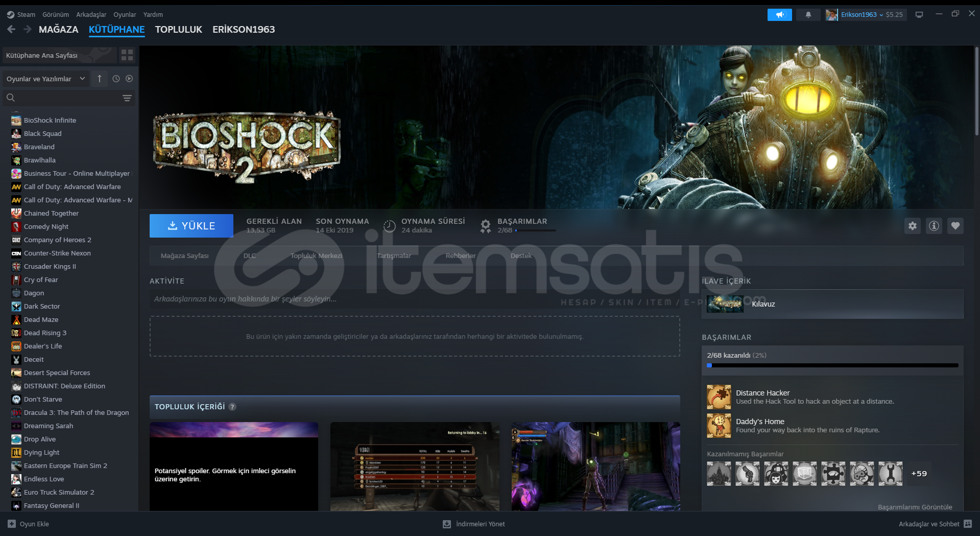Image resolution: width=980 pixels, height=536 pixels.
Task: Open Başarımlarını Görüntüle link
Action: click(x=915, y=507)
